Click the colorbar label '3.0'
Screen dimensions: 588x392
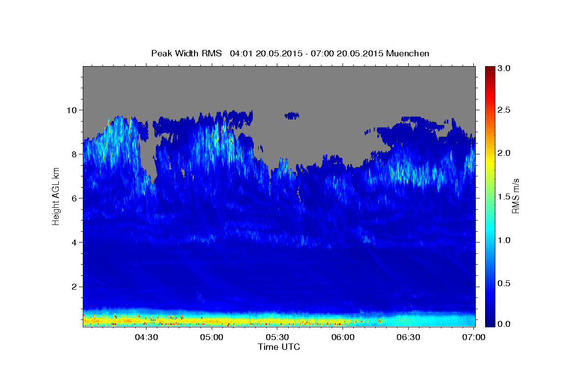[x=505, y=68]
